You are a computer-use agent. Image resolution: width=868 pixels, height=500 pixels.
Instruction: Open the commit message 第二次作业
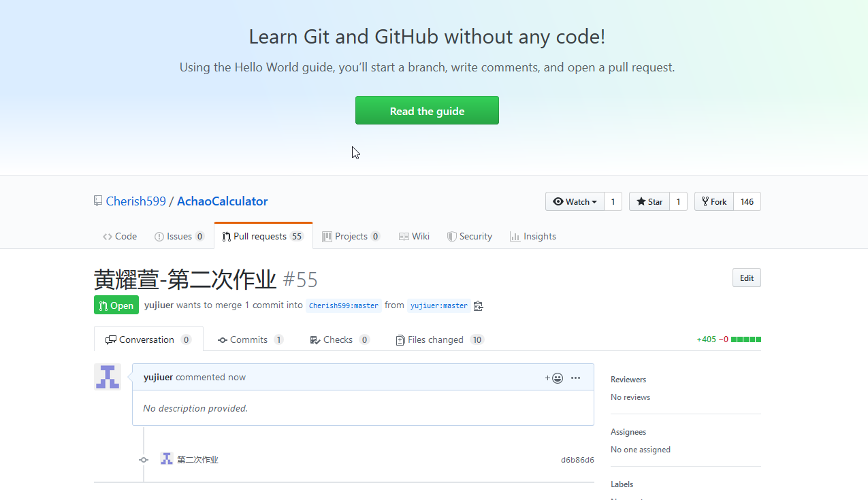pyautogui.click(x=197, y=460)
